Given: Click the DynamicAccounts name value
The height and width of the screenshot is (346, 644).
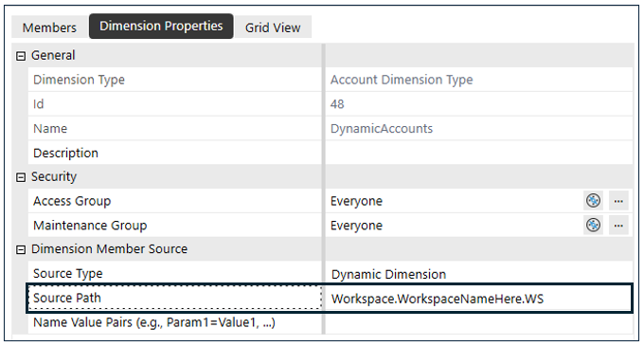Looking at the screenshot, I should pyautogui.click(x=382, y=129).
